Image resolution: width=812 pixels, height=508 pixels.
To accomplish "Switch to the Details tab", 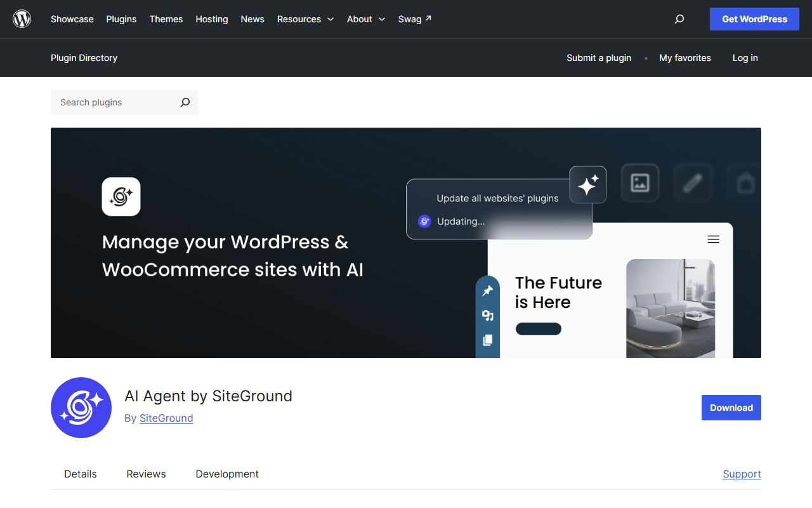I will click(81, 474).
